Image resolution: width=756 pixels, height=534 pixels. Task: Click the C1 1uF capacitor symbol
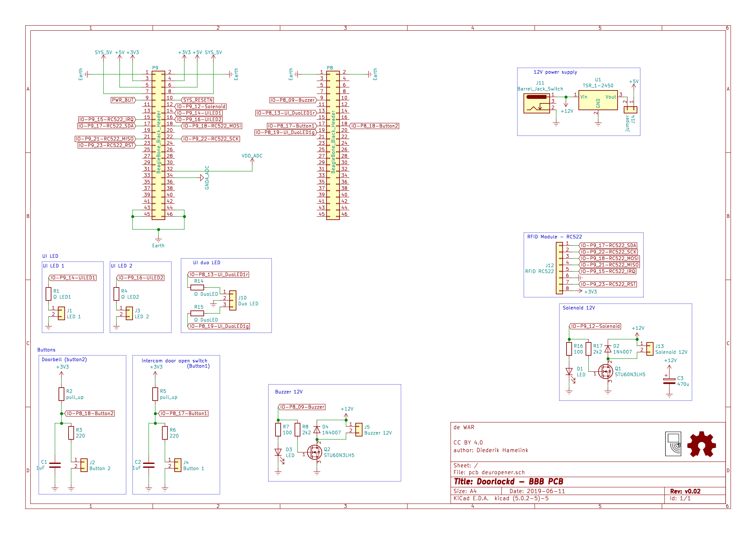click(55, 465)
